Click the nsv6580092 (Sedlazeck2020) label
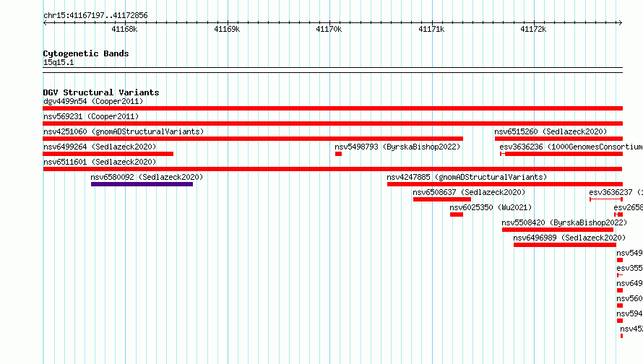The image size is (643, 364). click(147, 177)
